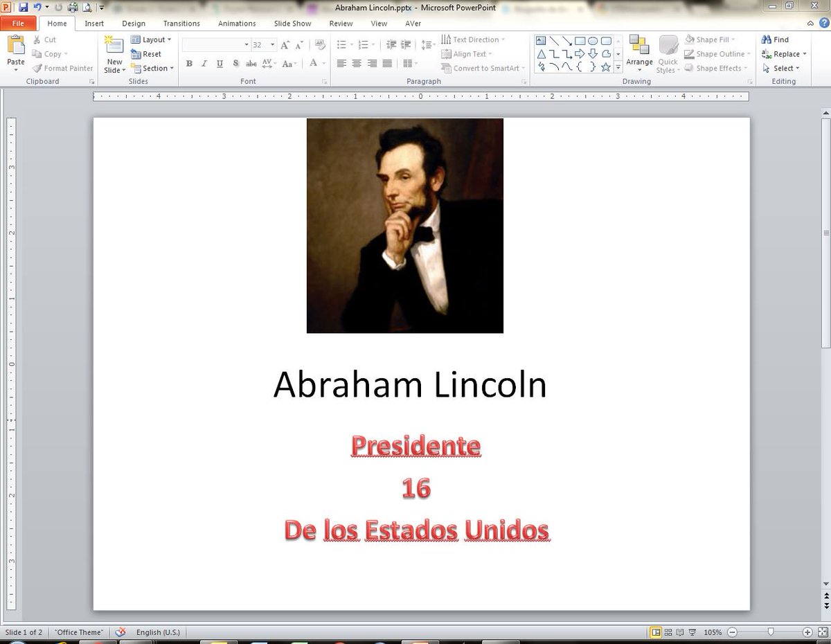This screenshot has width=831, height=644.
Task: Click the zoom out minus button
Action: point(733,632)
